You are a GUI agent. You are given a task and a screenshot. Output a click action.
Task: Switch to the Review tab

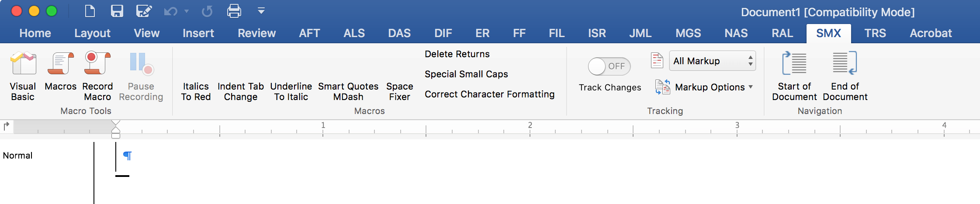click(256, 33)
